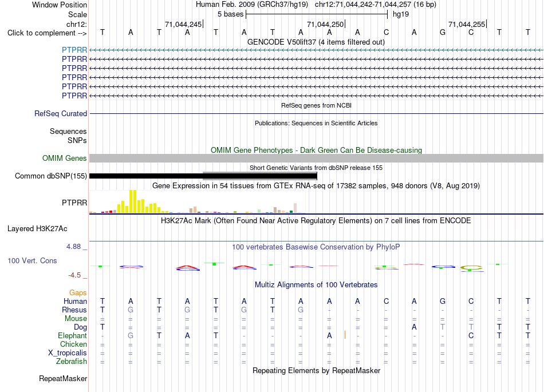Open the GENCODE V50lift37 track title
Screen dimensions: 544x392
coord(316,42)
